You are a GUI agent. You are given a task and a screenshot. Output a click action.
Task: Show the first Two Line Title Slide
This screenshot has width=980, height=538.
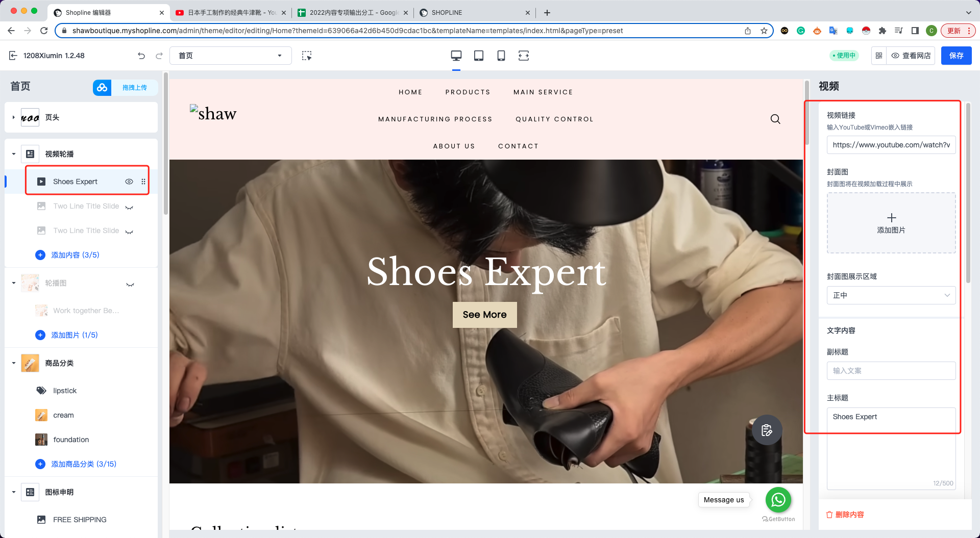click(129, 207)
